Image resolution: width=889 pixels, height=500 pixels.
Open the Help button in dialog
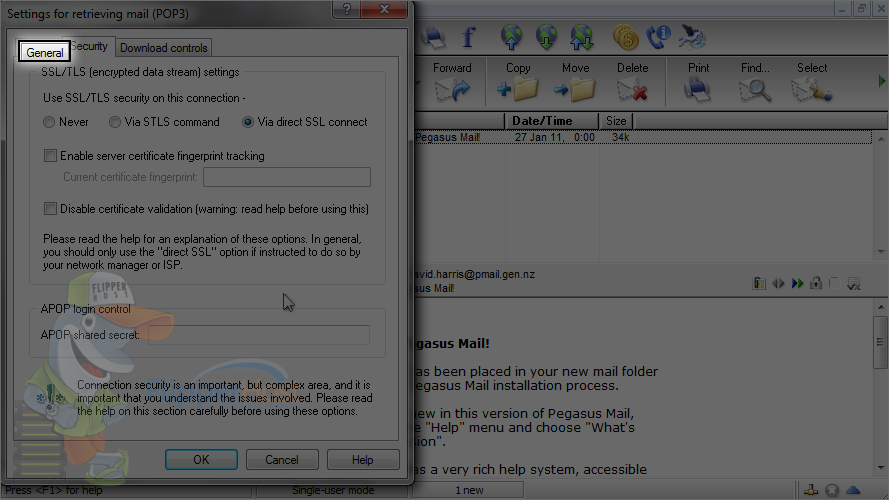[x=363, y=460]
